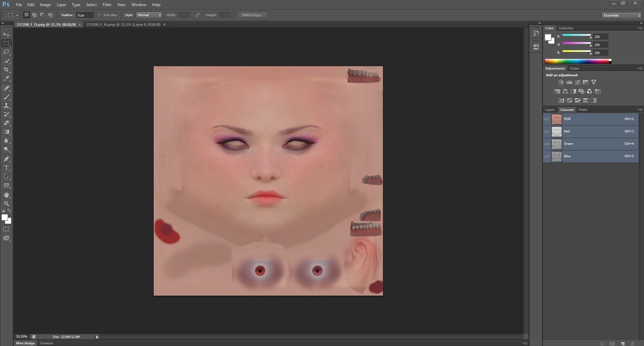Toggle visibility of the Green channel

point(547,144)
